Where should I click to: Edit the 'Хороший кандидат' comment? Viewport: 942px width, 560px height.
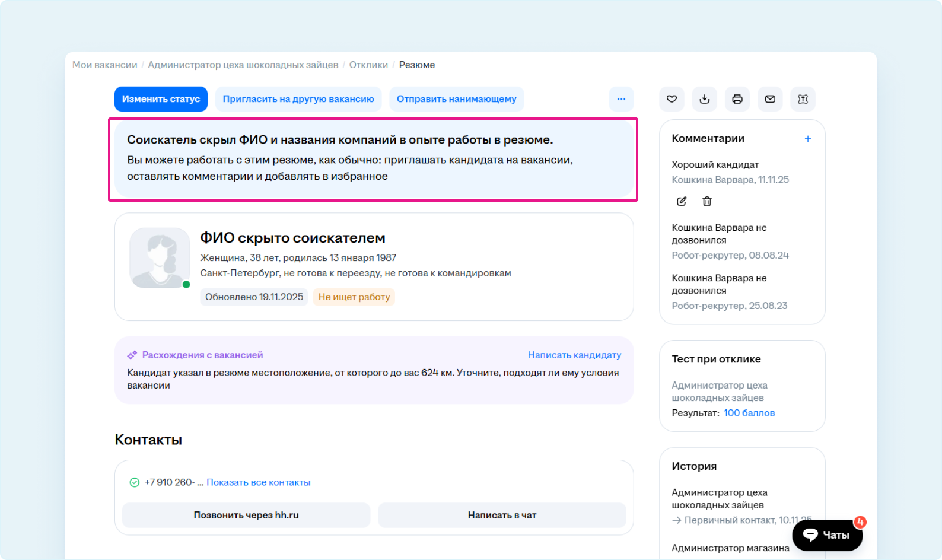point(682,202)
